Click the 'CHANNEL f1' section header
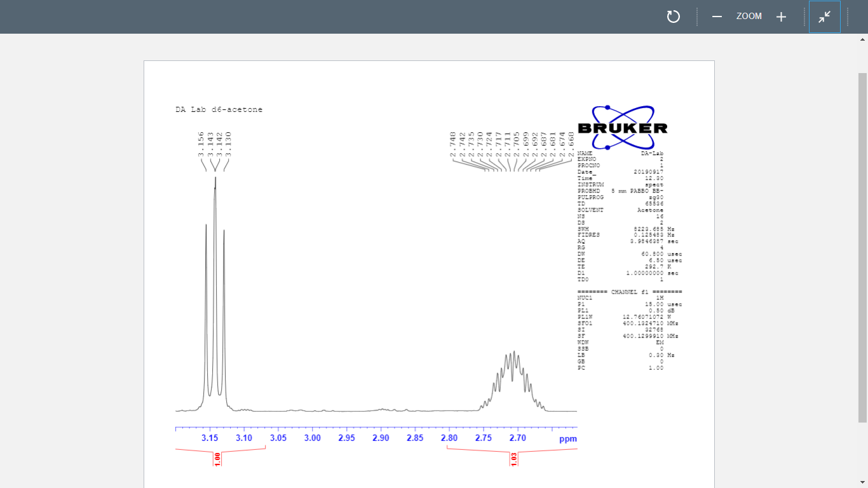868x488 pixels. pyautogui.click(x=630, y=292)
